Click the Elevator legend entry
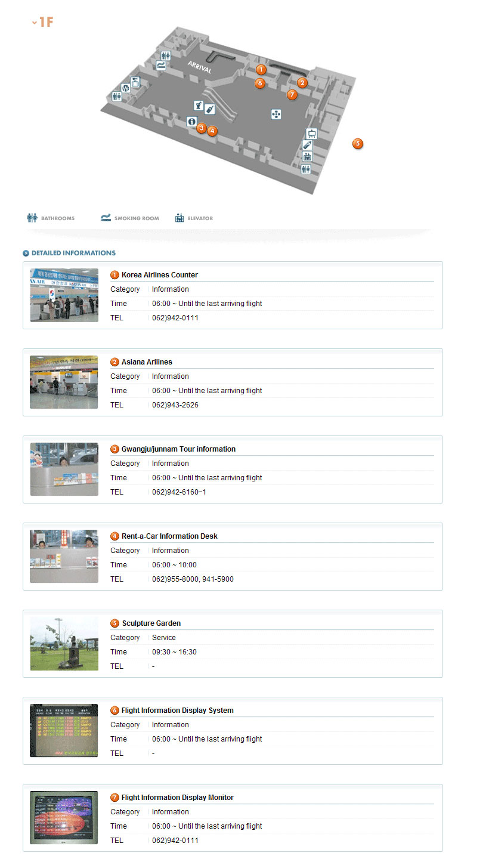Image resolution: width=489 pixels, height=868 pixels. (x=194, y=218)
